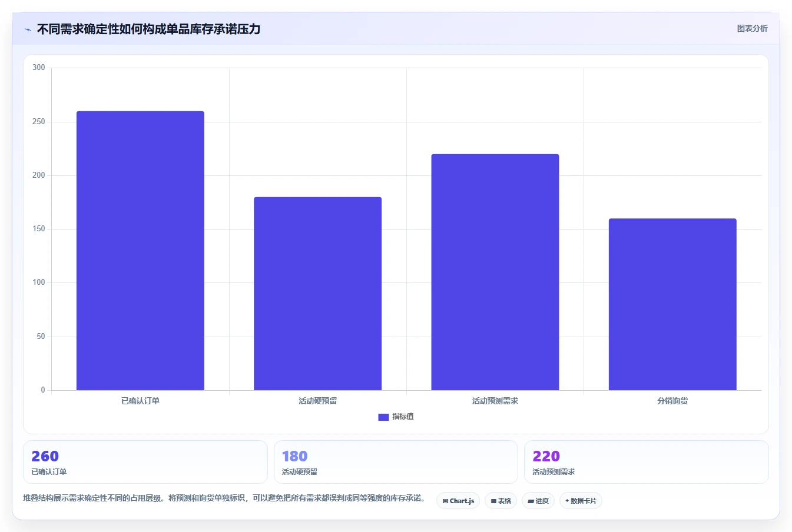Click the 分销询货 x-axis label

672,401
